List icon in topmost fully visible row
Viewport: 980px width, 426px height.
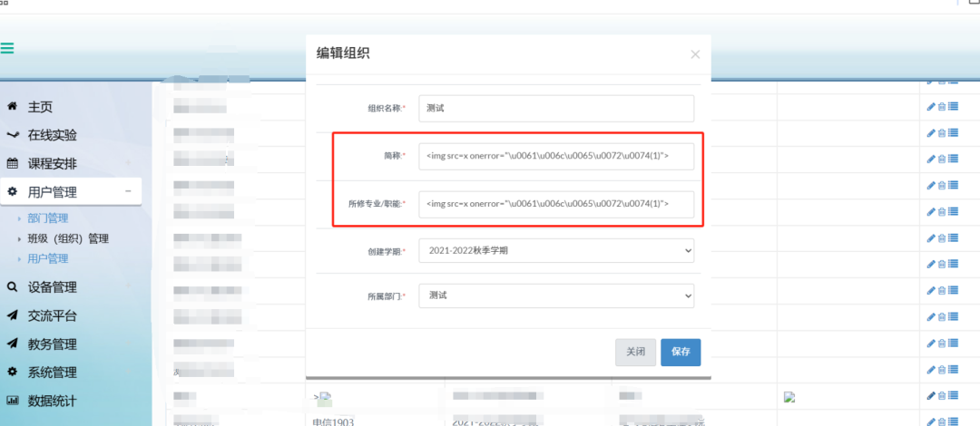pyautogui.click(x=953, y=107)
